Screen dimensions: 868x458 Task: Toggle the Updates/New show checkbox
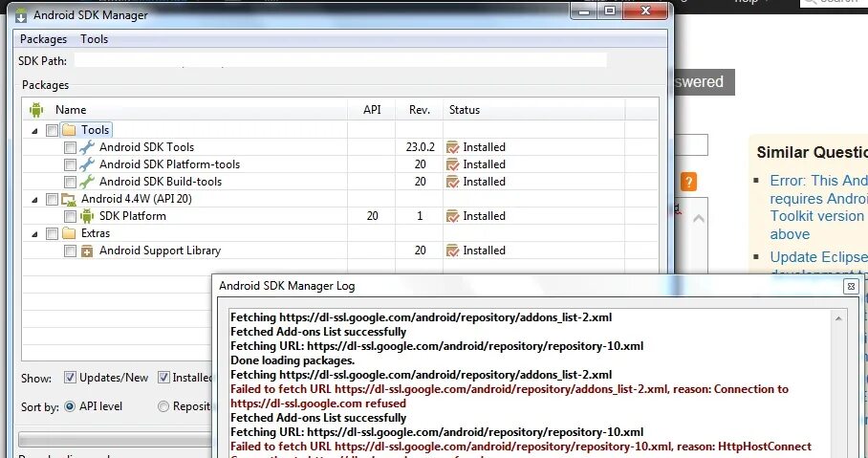point(70,378)
